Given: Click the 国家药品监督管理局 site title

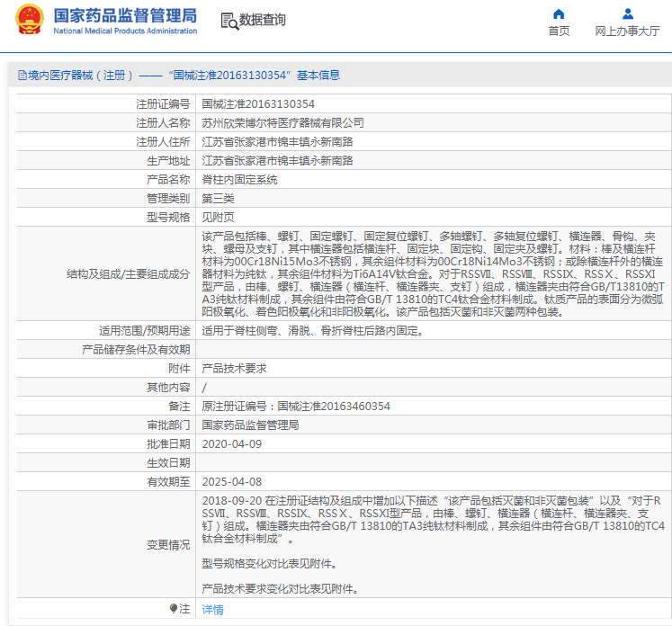Looking at the screenshot, I should (124, 15).
